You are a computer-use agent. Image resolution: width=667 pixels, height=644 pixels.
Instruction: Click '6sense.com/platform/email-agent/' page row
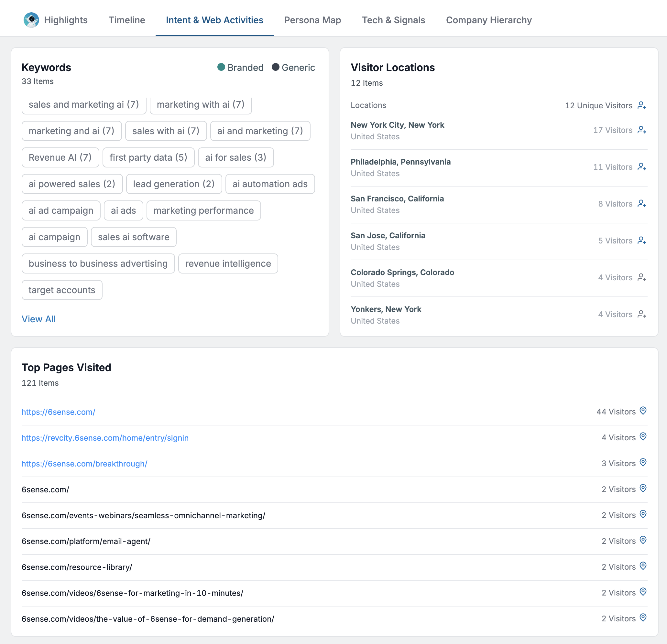tap(334, 541)
